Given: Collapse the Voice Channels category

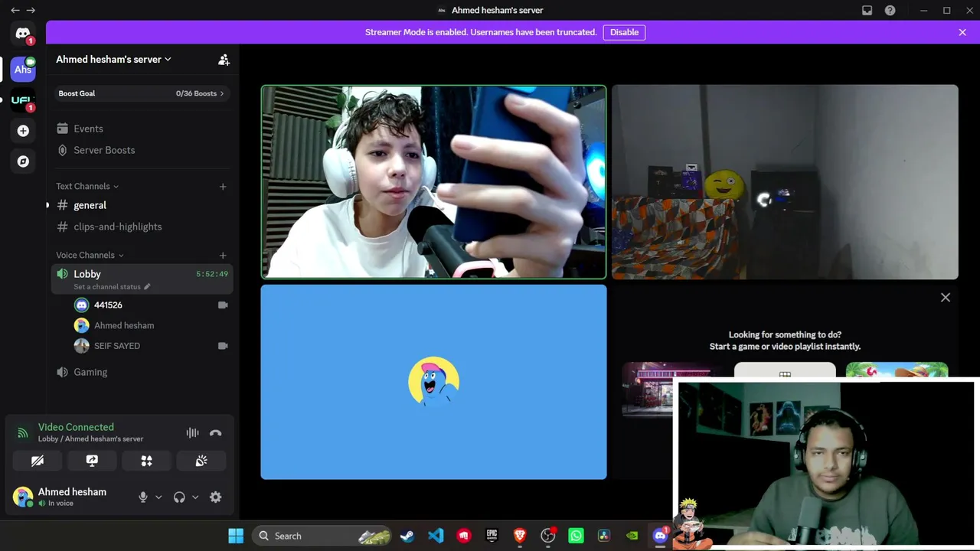Looking at the screenshot, I should pyautogui.click(x=90, y=256).
